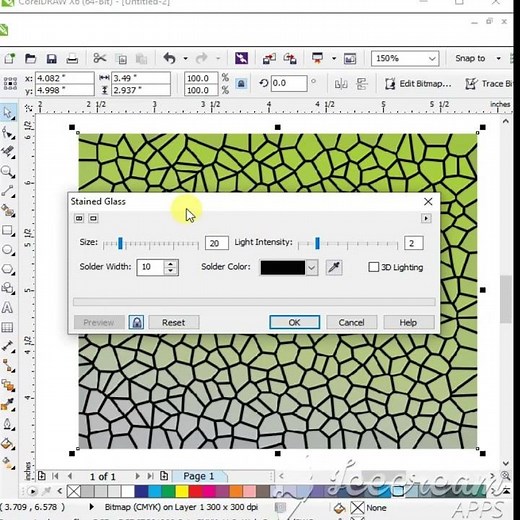Open the Snap to dropdown
This screenshot has width=520, height=520.
pos(498,58)
